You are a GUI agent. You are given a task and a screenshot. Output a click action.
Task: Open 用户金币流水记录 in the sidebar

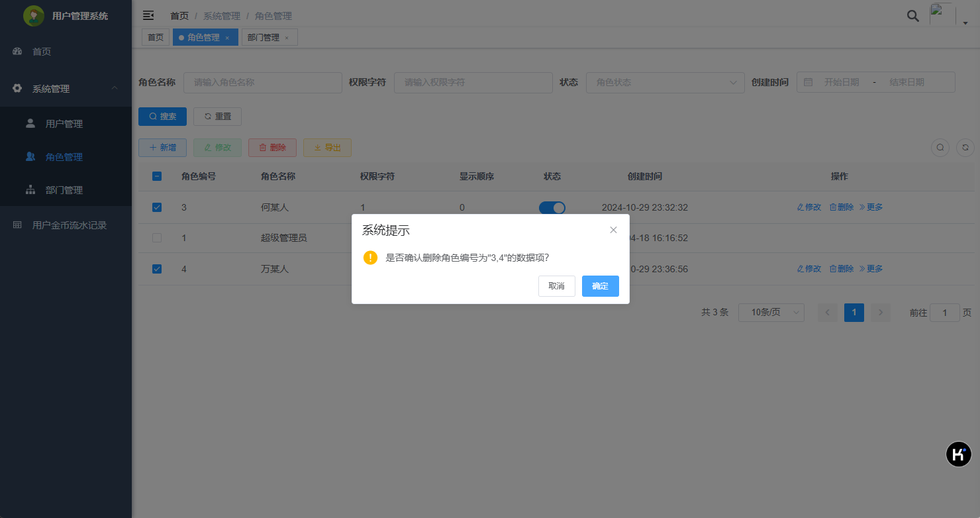pyautogui.click(x=66, y=225)
